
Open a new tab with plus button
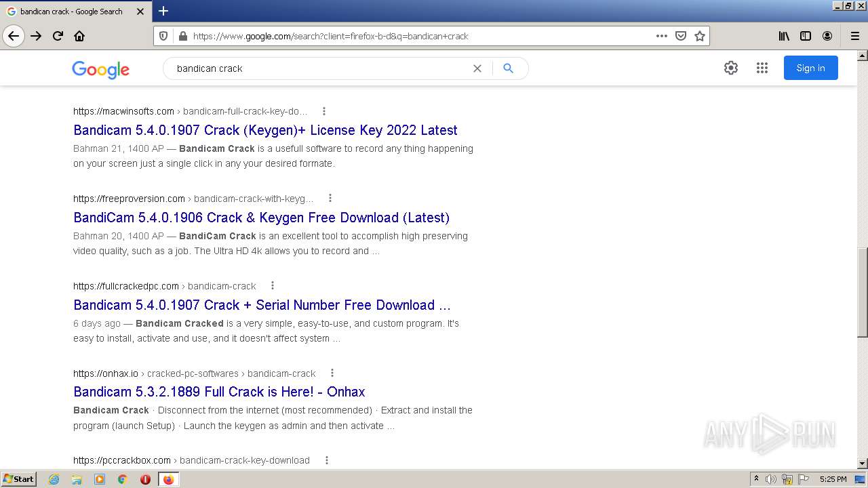click(163, 11)
